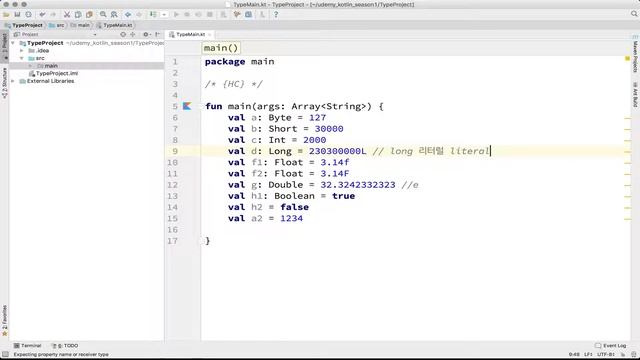This screenshot has height=360, width=640.
Task: Click the Redo toolbar icon
Action: (53, 15)
